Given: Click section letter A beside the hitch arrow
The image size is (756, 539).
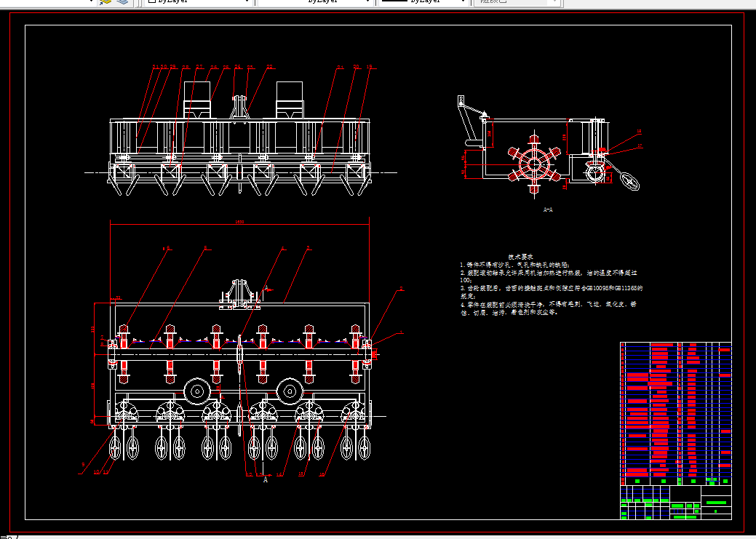Looking at the screenshot, I should 266,288.
